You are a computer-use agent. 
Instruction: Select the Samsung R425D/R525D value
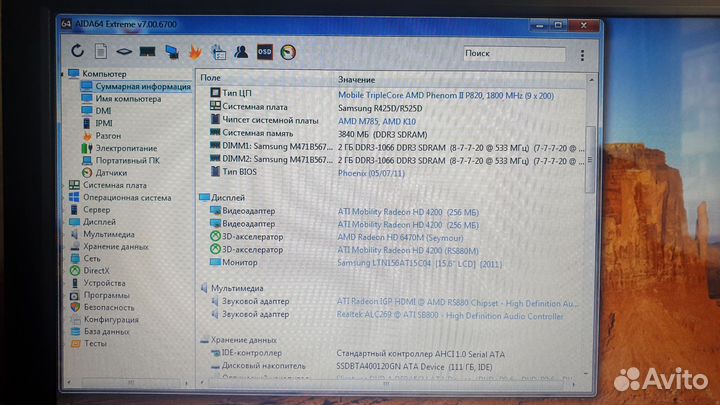[380, 108]
